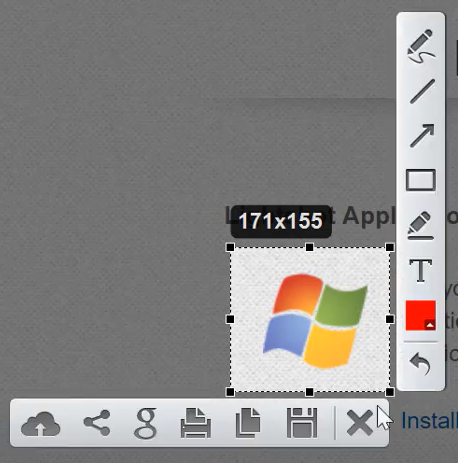The width and height of the screenshot is (458, 463).
Task: Search similar images on Google
Action: pyautogui.click(x=146, y=423)
